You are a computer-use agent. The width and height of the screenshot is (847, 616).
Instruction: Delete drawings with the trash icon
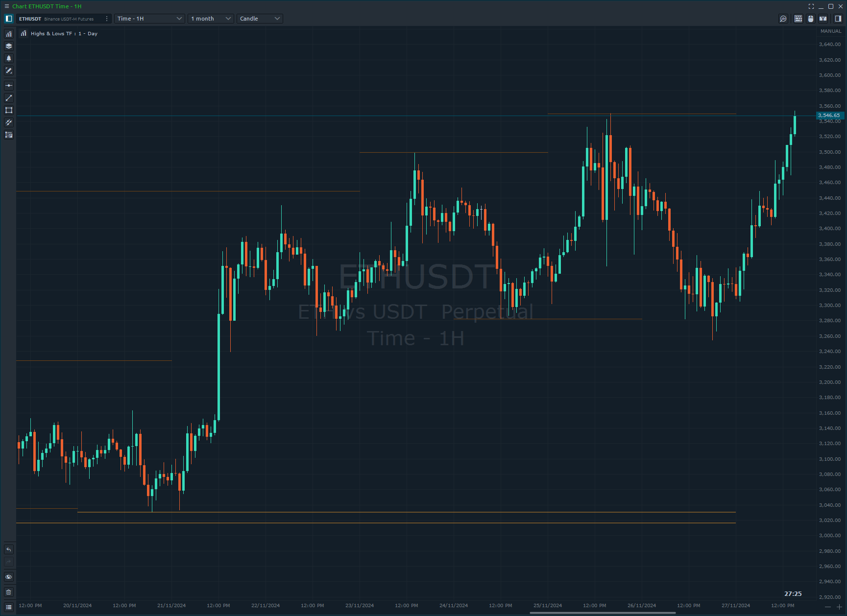pyautogui.click(x=9, y=592)
